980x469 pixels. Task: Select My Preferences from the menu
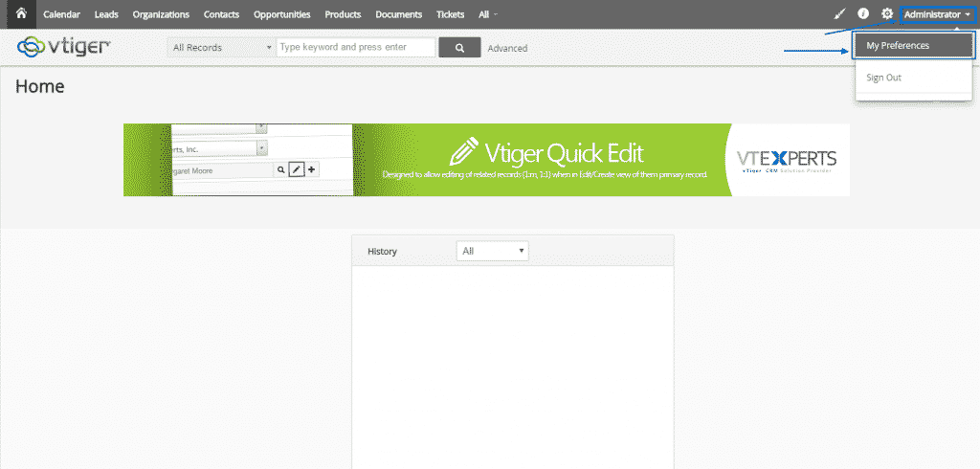tap(914, 46)
